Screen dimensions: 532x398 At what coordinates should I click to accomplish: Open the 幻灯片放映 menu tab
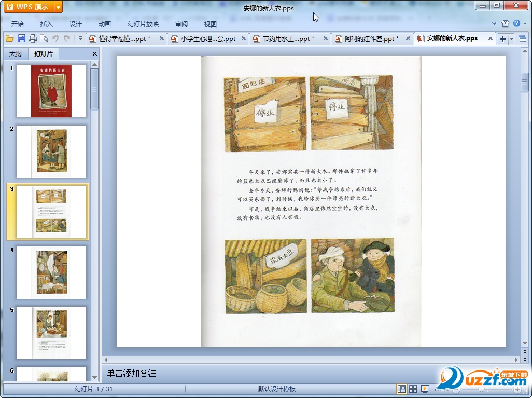click(x=143, y=24)
